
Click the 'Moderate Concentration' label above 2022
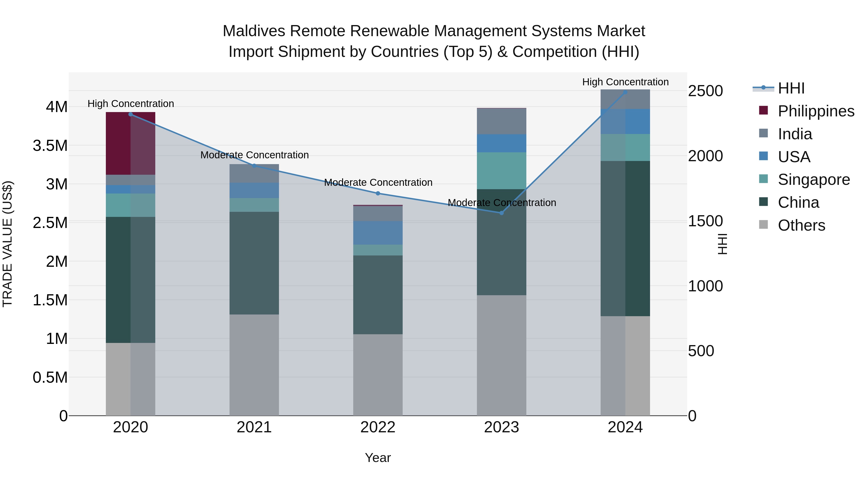click(378, 182)
